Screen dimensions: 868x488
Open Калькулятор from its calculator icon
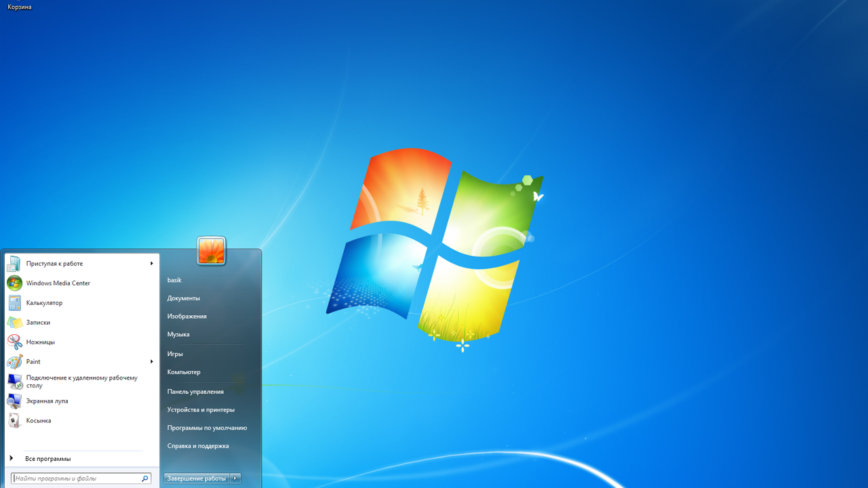tap(14, 303)
